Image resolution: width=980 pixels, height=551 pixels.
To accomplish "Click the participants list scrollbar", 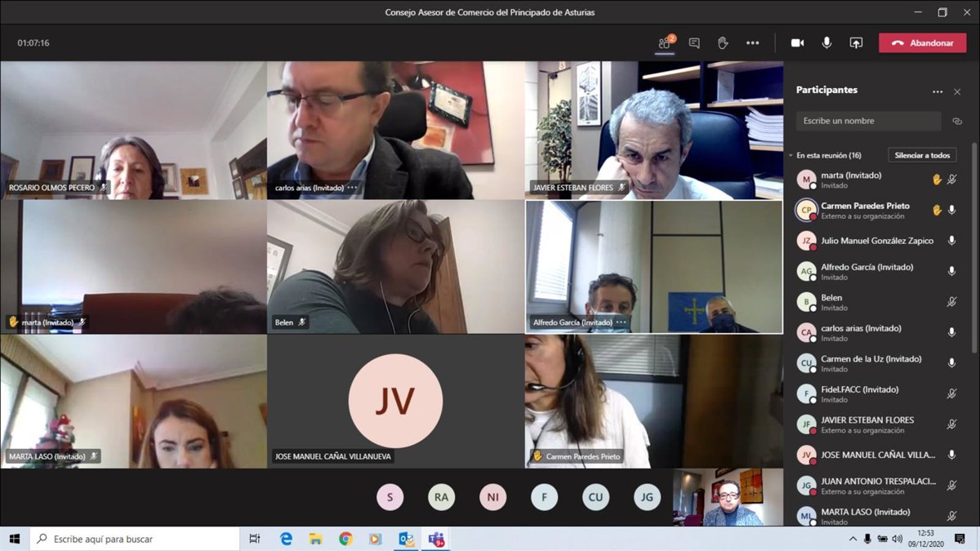I will (973, 245).
